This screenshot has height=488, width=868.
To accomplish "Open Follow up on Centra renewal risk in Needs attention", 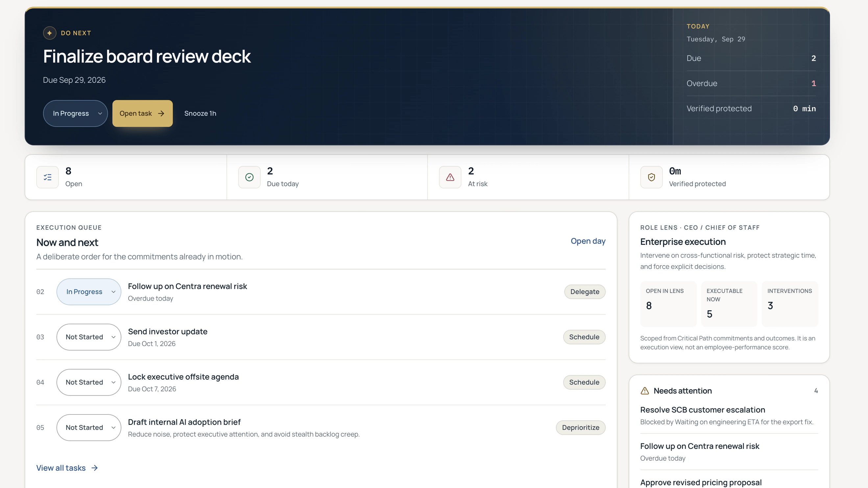I will 729,452.
